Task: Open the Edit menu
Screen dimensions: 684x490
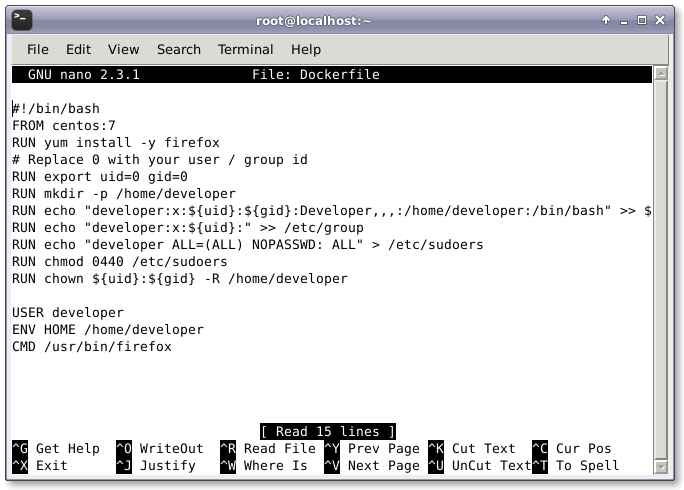Action: click(78, 49)
